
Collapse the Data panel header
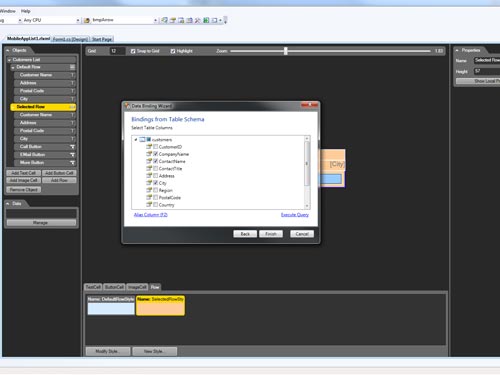click(x=7, y=203)
